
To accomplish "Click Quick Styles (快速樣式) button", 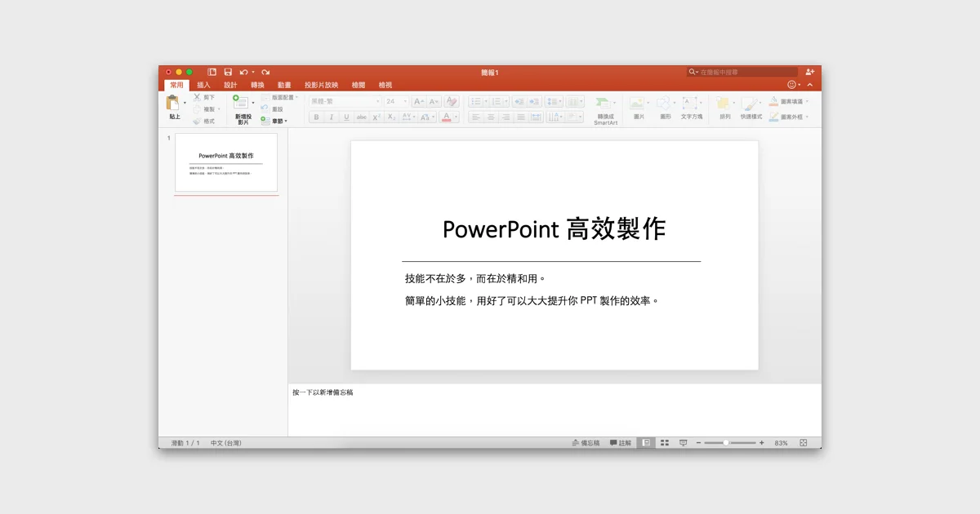I will [x=751, y=108].
